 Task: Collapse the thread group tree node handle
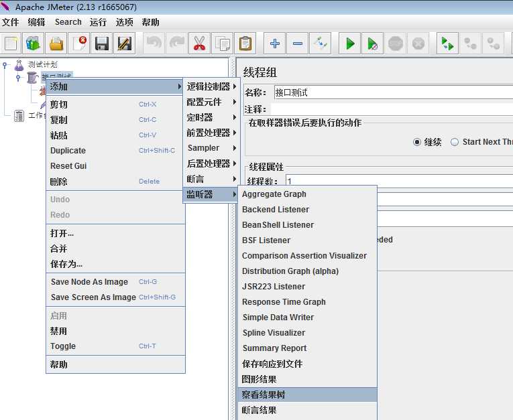pos(18,78)
